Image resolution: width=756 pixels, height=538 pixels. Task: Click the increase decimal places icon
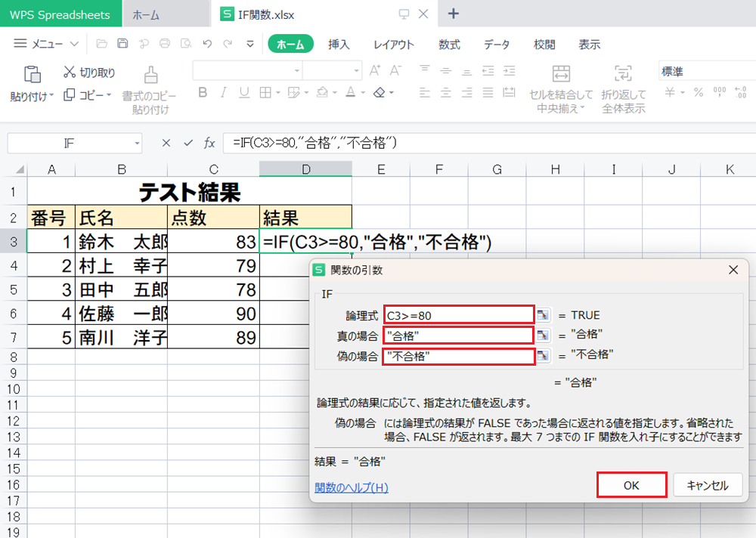(741, 92)
